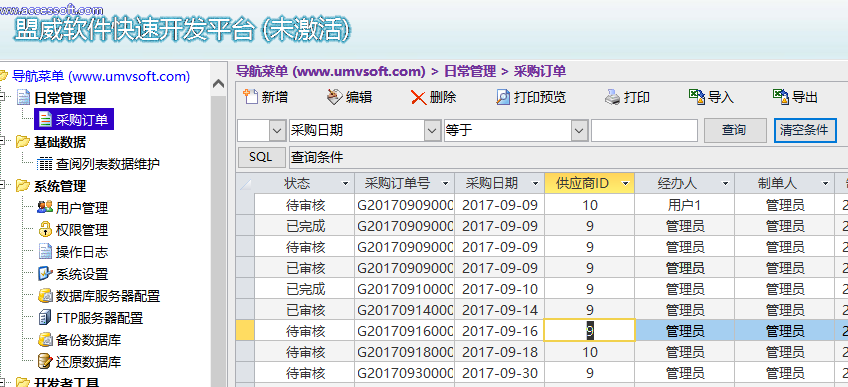Click the 用户管理 users icon
The image size is (848, 387).
(x=45, y=208)
